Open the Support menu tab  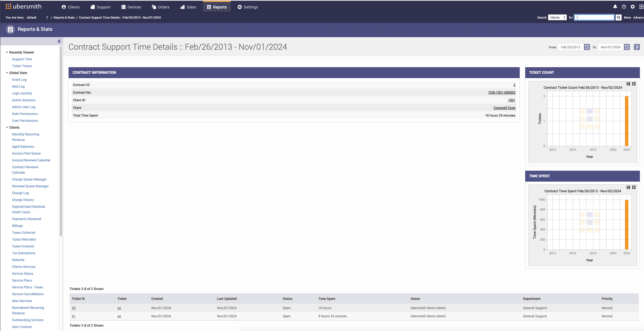point(101,7)
